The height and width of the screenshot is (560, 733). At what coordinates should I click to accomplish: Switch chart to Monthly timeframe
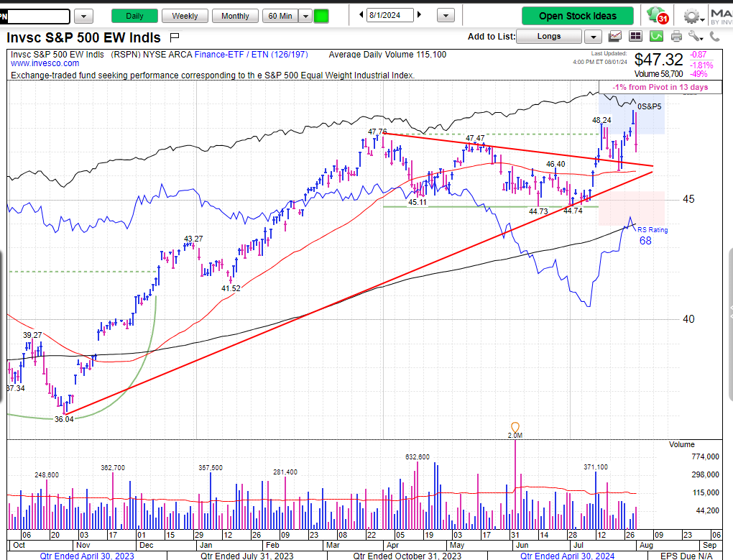pyautogui.click(x=235, y=16)
